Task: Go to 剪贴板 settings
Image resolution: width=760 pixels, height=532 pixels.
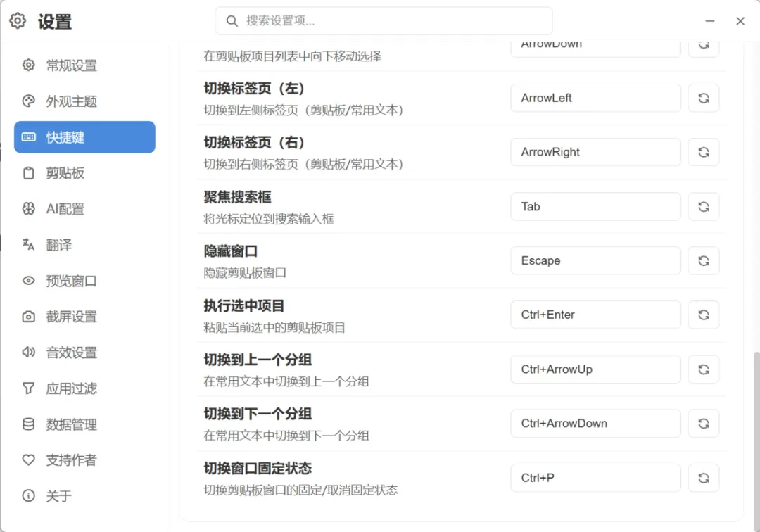Action: [84, 173]
